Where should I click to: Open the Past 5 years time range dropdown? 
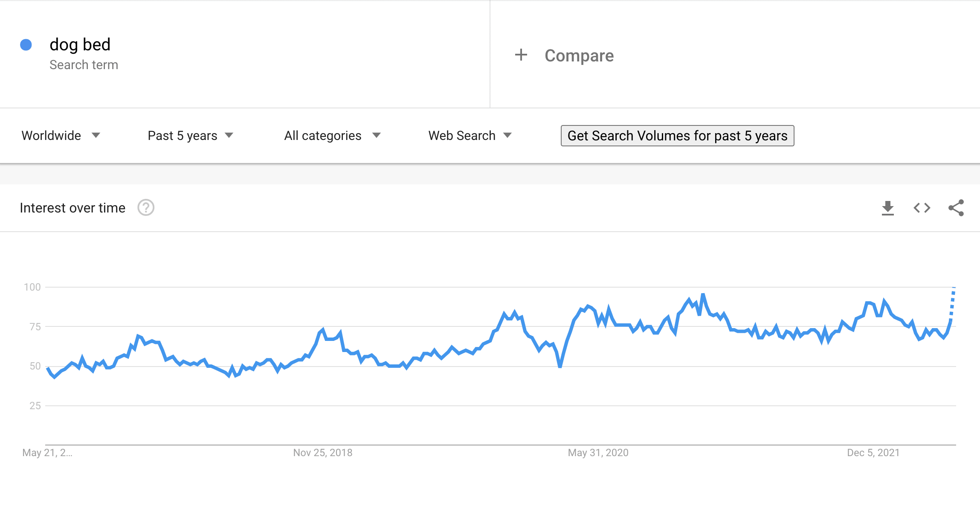190,136
